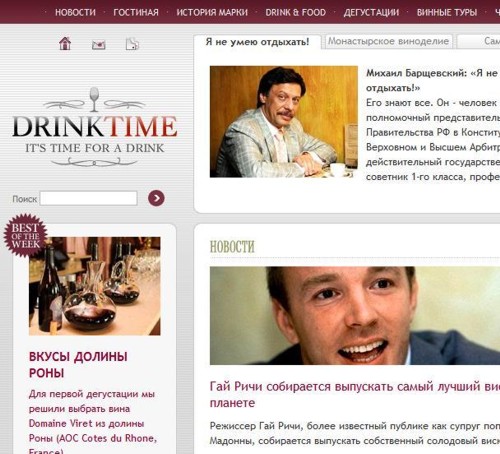Open the Drink & Food menu
Image resolution: width=500 pixels, height=454 pixels.
tap(296, 12)
